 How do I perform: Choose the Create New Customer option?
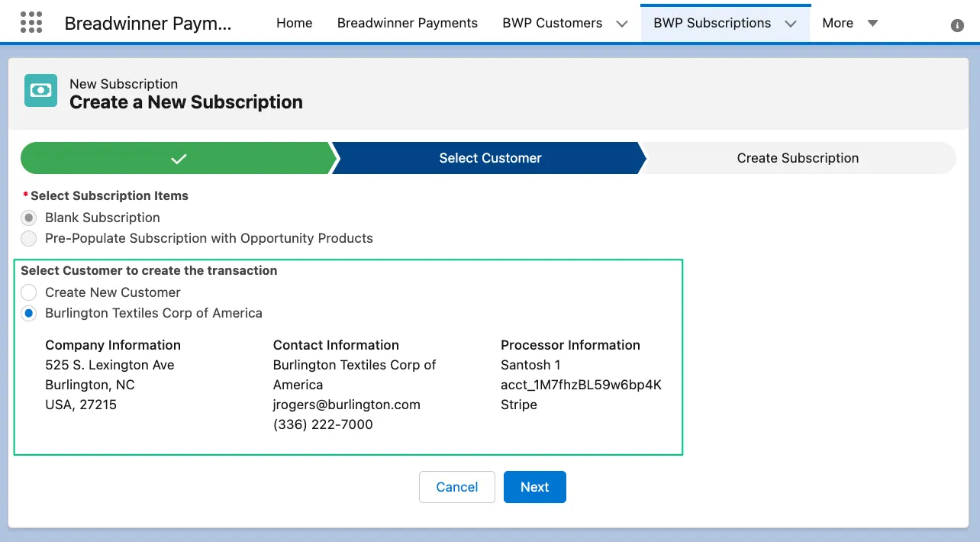pos(29,292)
